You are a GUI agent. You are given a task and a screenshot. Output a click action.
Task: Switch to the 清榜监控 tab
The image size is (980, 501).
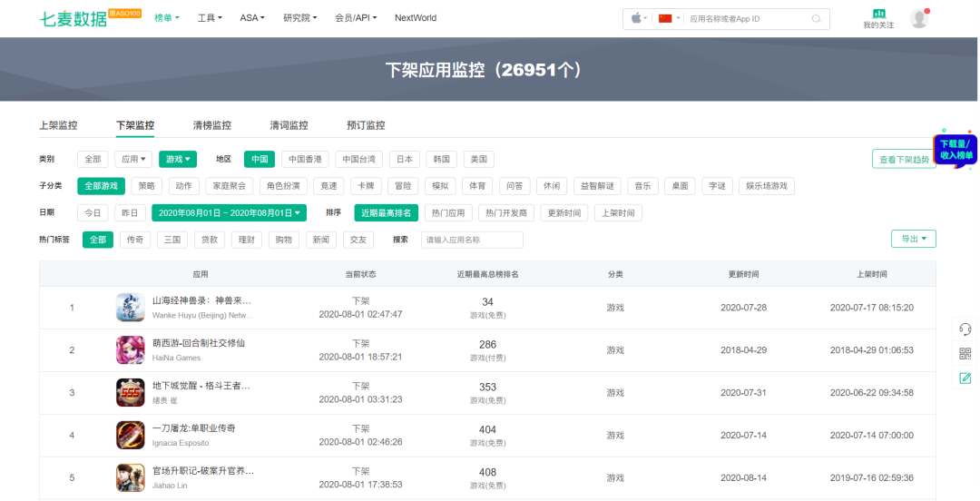212,125
